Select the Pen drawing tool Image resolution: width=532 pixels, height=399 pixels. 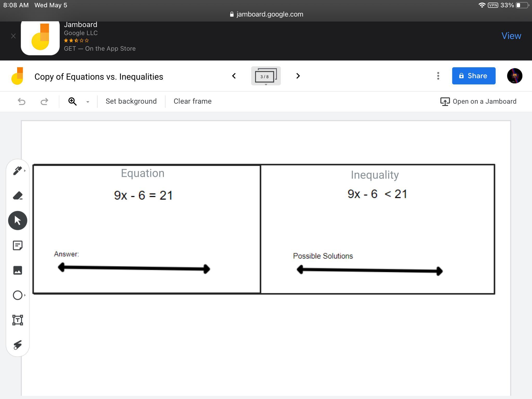pyautogui.click(x=17, y=171)
